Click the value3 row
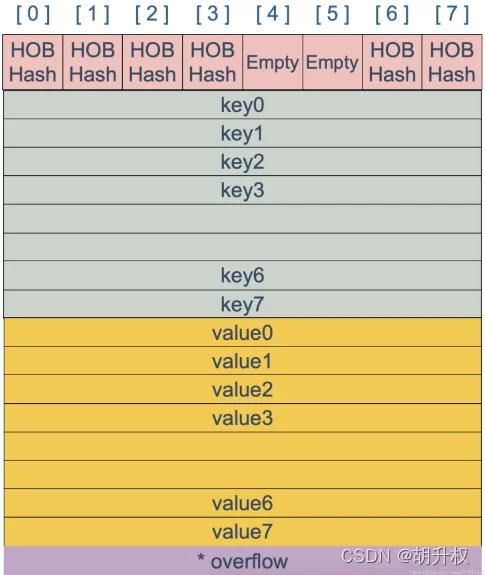The height and width of the screenshot is (575, 485). (x=242, y=418)
